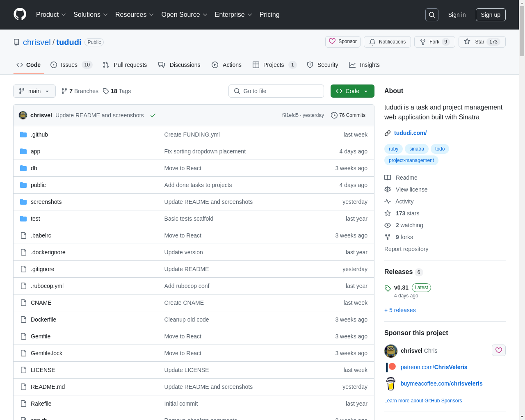Click the Buy Me a Coffee cup icon

(x=391, y=383)
